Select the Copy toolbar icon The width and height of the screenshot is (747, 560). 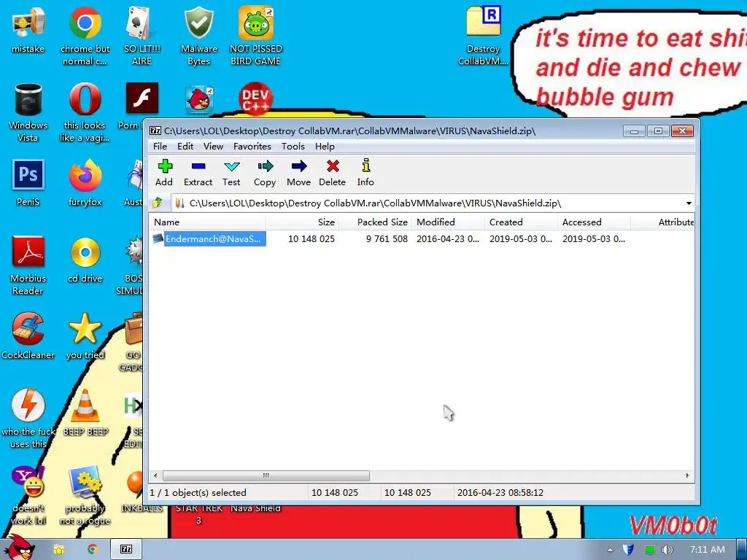(x=265, y=172)
